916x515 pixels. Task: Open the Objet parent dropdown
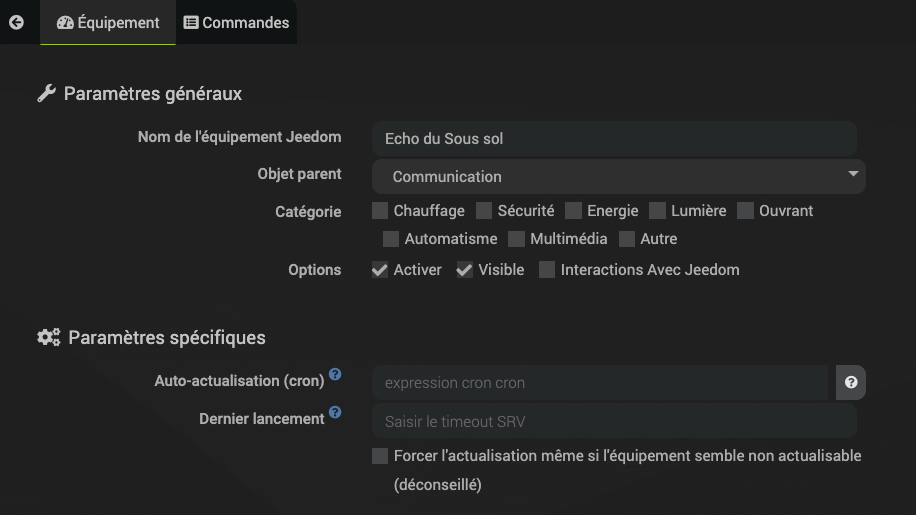point(618,176)
